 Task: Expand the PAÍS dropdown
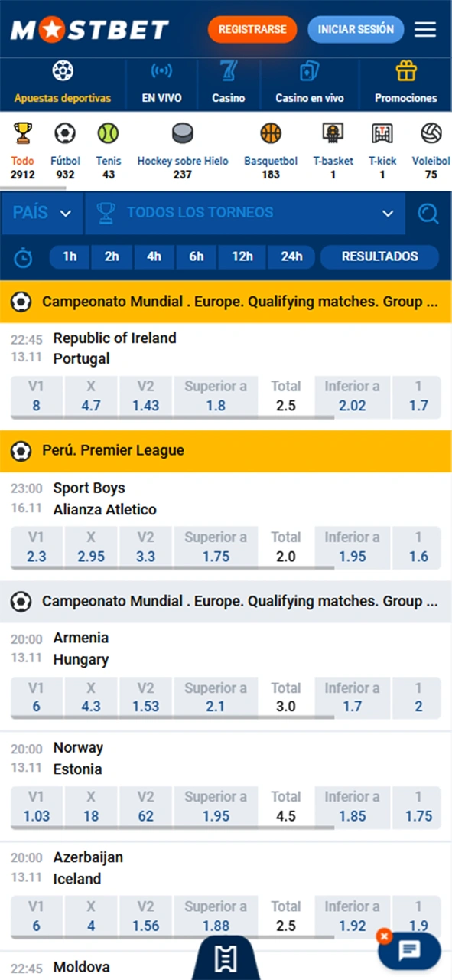(x=41, y=213)
